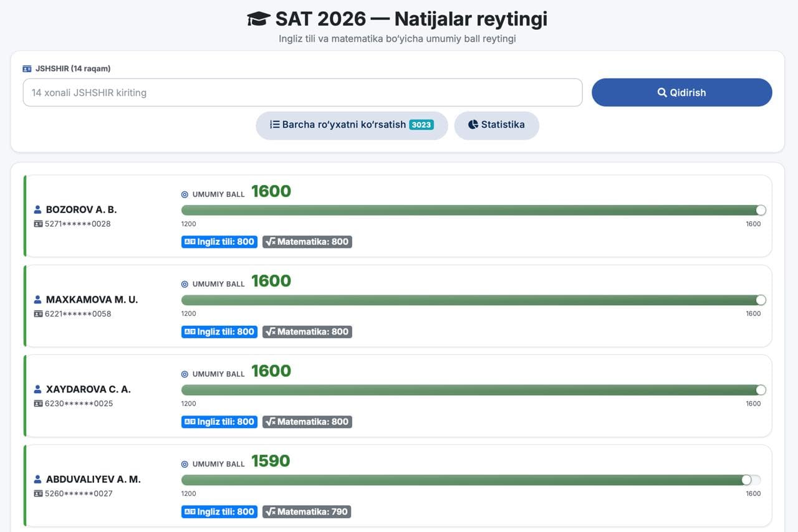The width and height of the screenshot is (798, 532).
Task: Click XAYDAROVA's Matematika: 800 badge
Action: coord(307,422)
